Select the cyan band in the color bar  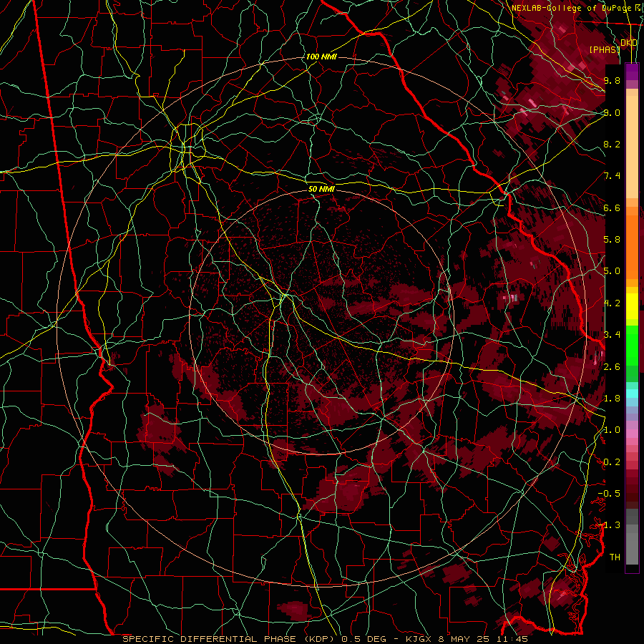632,394
